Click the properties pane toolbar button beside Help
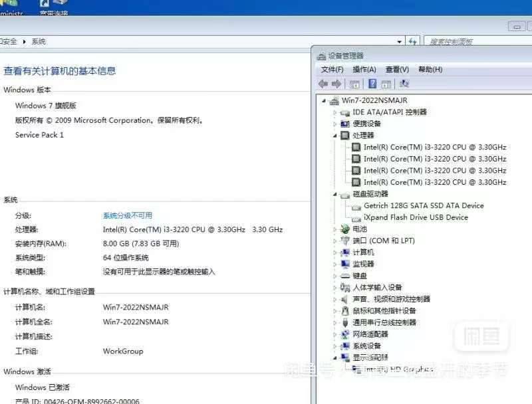Image resolution: width=532 pixels, height=404 pixels. 386,84
